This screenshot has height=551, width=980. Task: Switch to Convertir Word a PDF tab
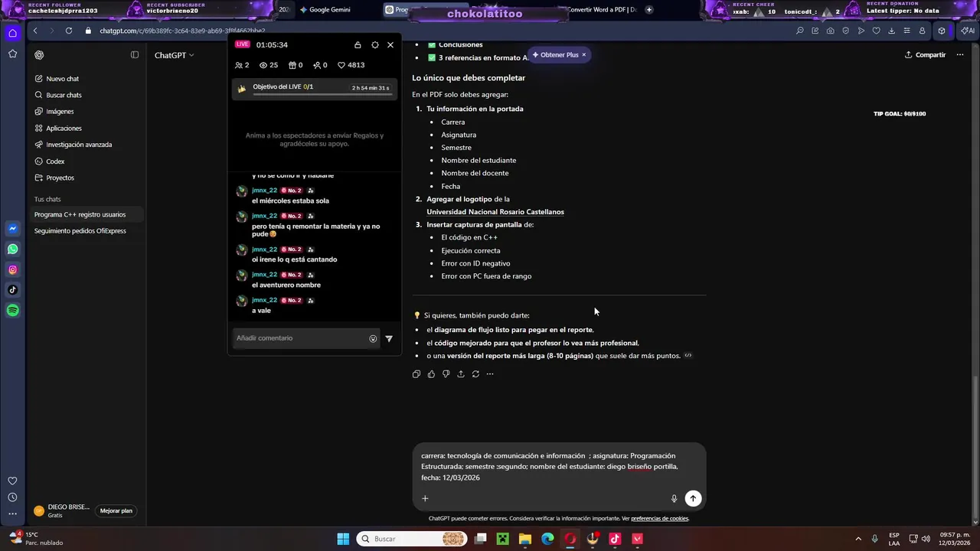click(602, 10)
